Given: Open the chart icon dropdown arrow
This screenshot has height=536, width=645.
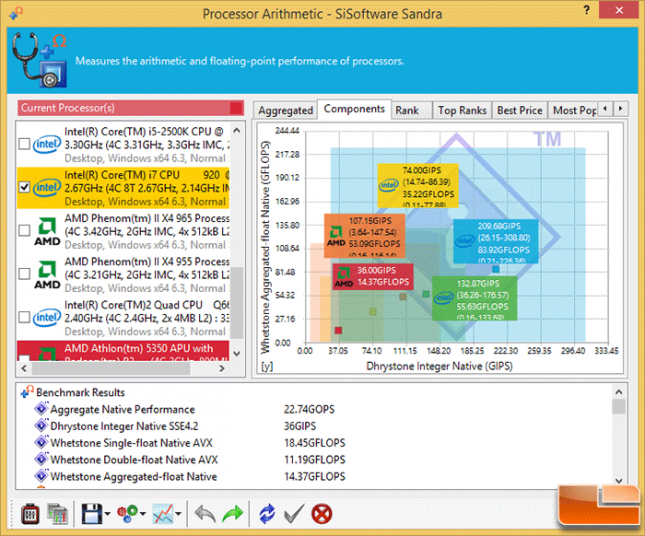Looking at the screenshot, I should click(x=178, y=514).
